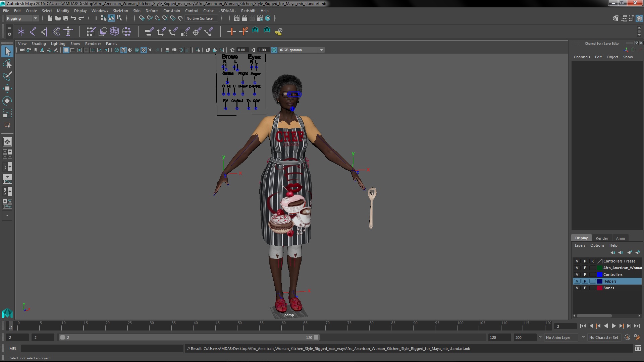The image size is (644, 362).
Task: Open the Channels menu in Channel Box
Action: tap(582, 57)
